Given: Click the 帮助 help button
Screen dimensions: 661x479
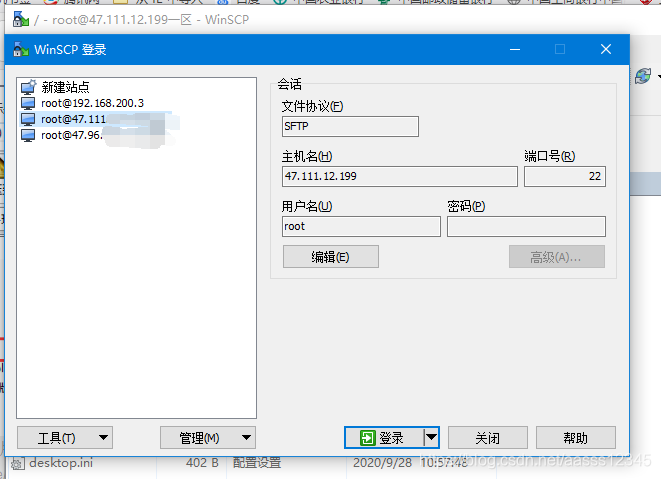Looking at the screenshot, I should click(576, 438).
